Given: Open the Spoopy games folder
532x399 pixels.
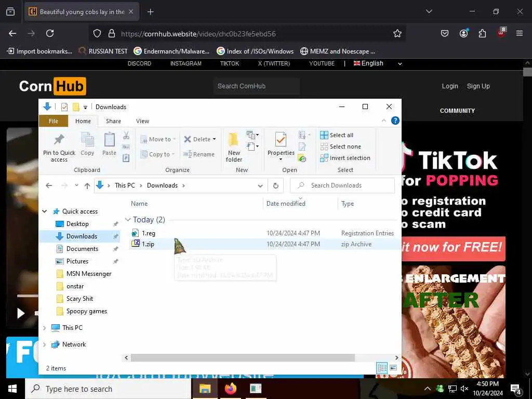Looking at the screenshot, I should [87, 311].
